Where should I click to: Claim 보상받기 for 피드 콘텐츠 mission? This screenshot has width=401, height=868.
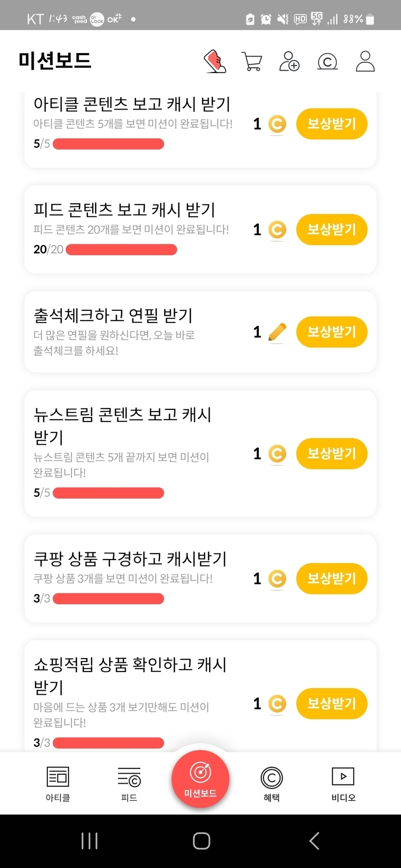click(x=331, y=229)
